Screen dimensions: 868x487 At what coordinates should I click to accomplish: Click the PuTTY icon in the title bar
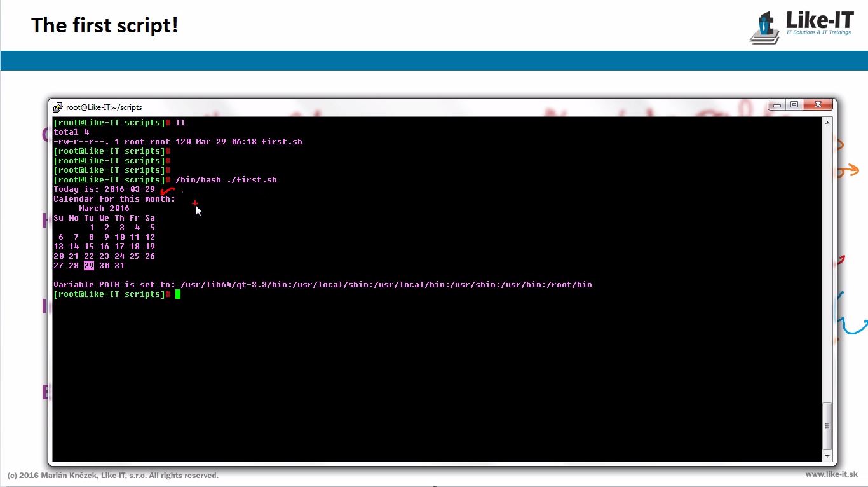[x=58, y=107]
